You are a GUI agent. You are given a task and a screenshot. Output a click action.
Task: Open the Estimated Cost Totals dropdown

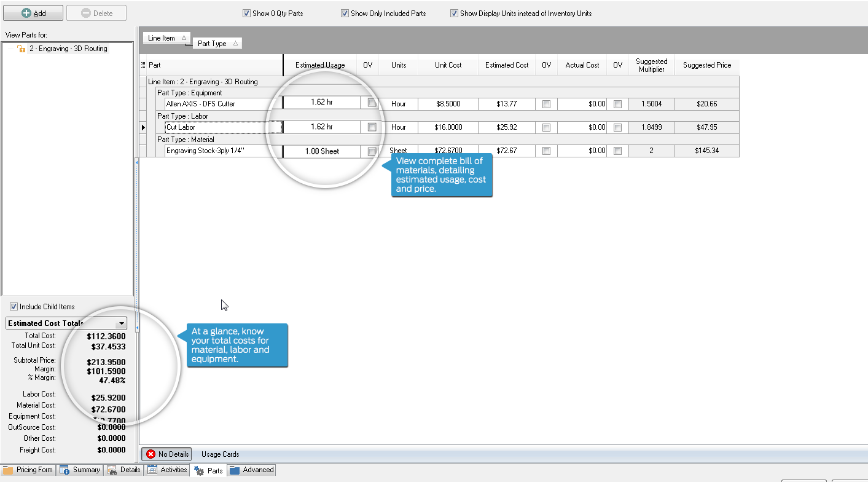pyautogui.click(x=122, y=323)
